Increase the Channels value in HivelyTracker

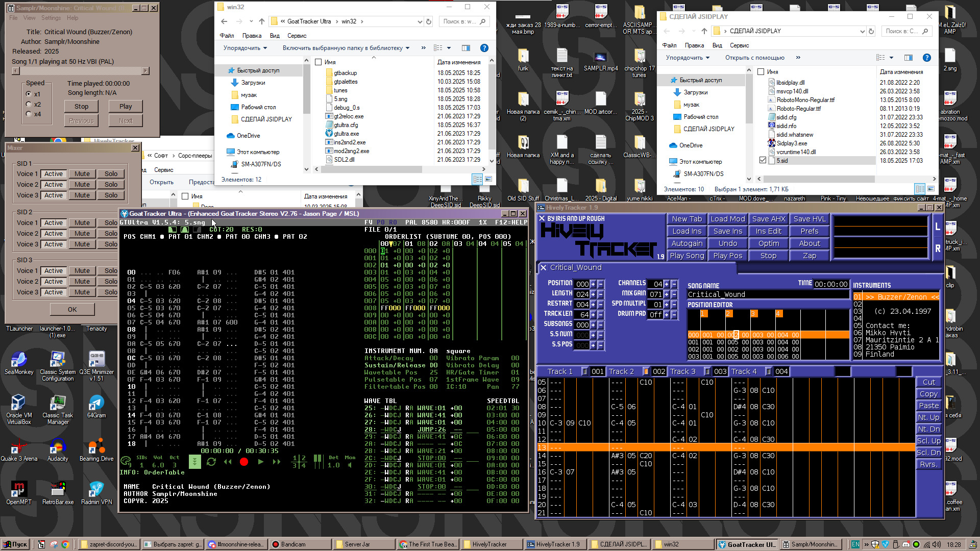point(666,284)
